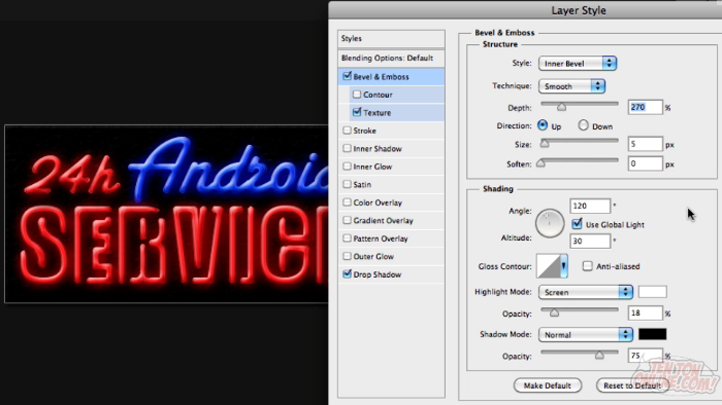This screenshot has height=405, width=722.
Task: Uncheck the Texture checkbox
Action: point(356,112)
